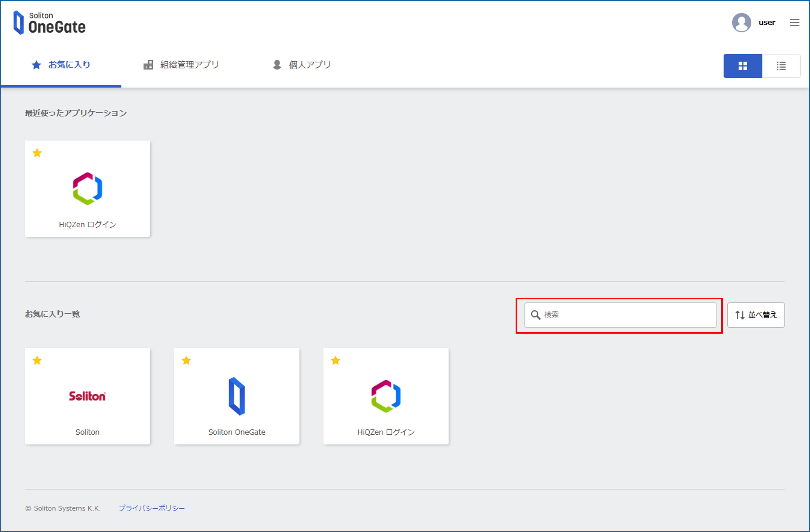
Task: Click the magnifying glass search icon
Action: [536, 315]
